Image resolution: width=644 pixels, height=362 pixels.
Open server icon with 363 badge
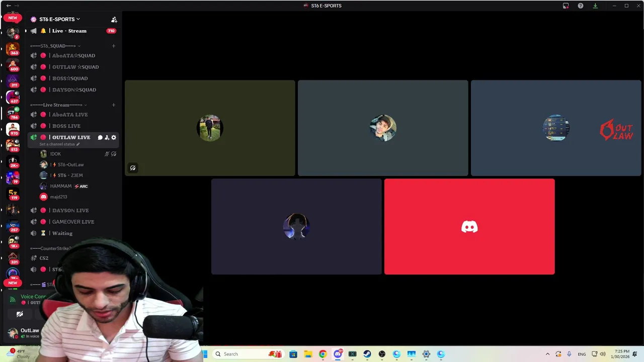click(13, 49)
